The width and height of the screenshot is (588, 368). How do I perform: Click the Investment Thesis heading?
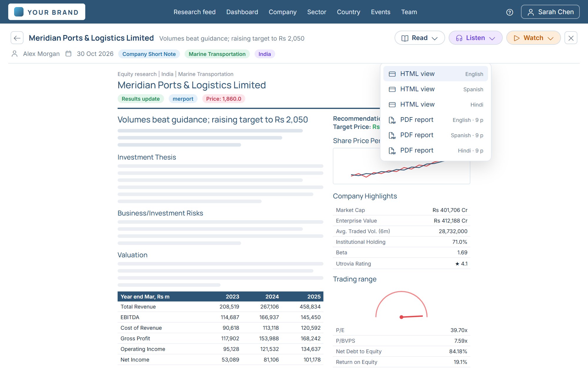(x=147, y=157)
